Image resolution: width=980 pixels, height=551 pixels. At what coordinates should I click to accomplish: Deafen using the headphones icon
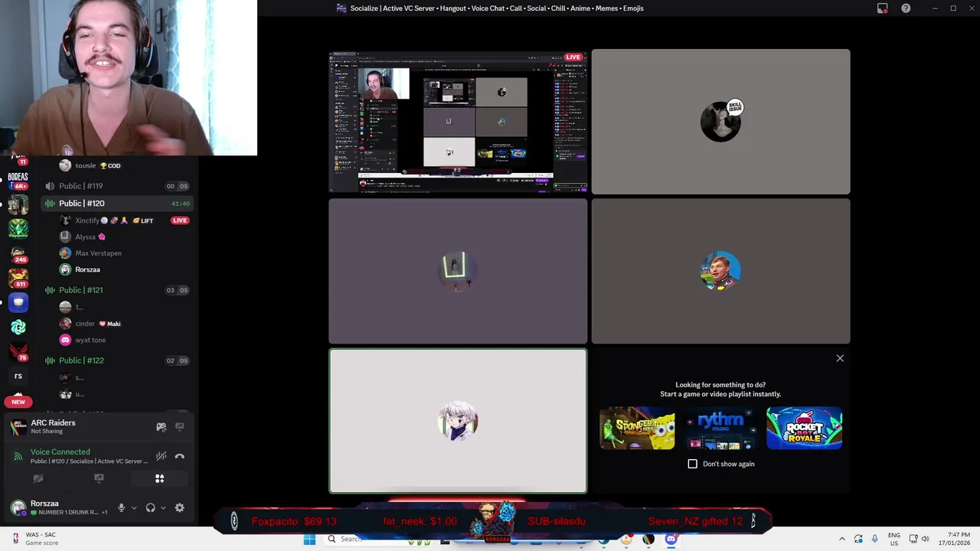[150, 507]
